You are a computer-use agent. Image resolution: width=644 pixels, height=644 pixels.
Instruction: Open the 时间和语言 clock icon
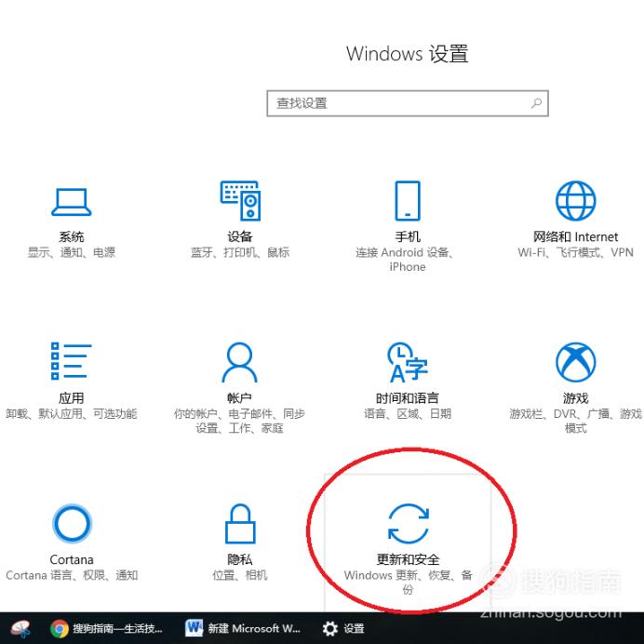coord(408,362)
